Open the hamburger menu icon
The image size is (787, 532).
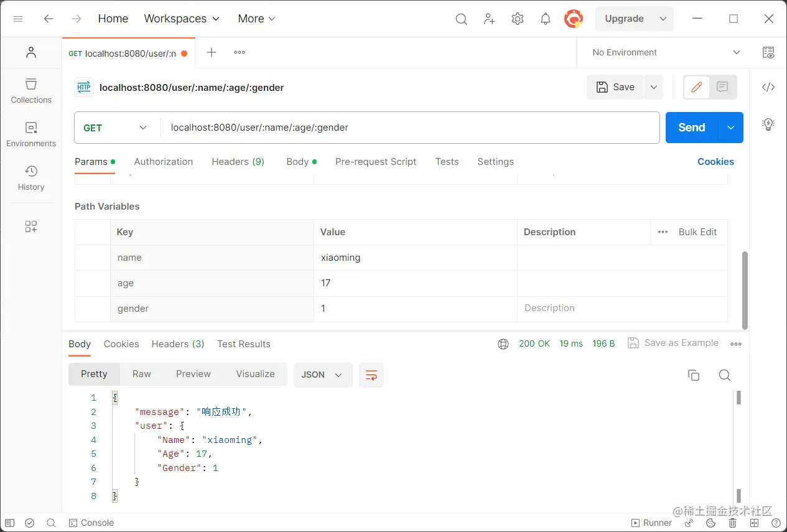tap(18, 19)
